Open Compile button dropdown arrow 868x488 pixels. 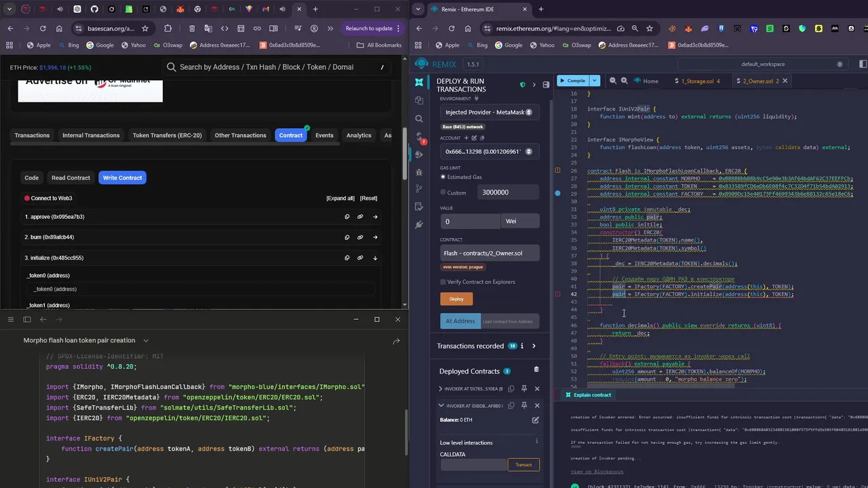click(x=595, y=81)
